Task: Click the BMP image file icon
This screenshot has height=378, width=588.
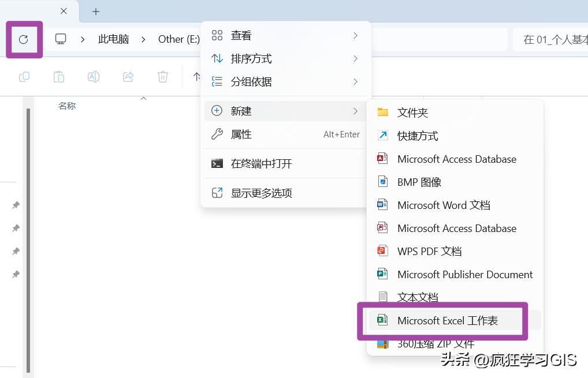Action: point(382,181)
